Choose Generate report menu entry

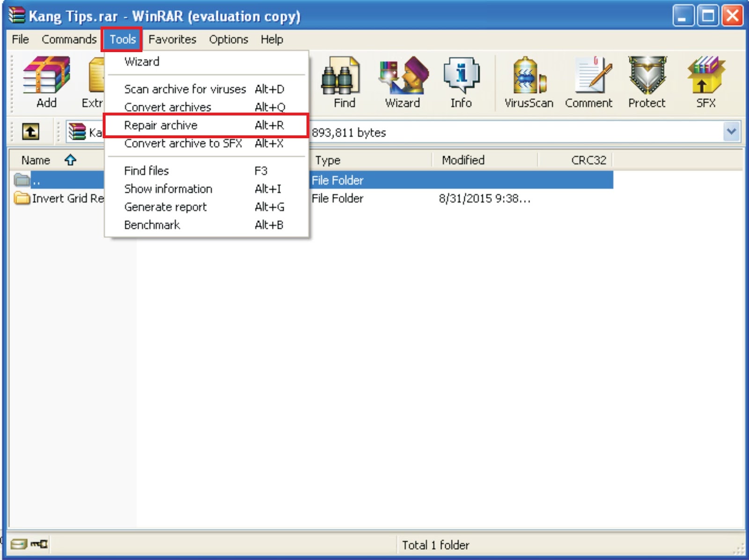(x=206, y=207)
